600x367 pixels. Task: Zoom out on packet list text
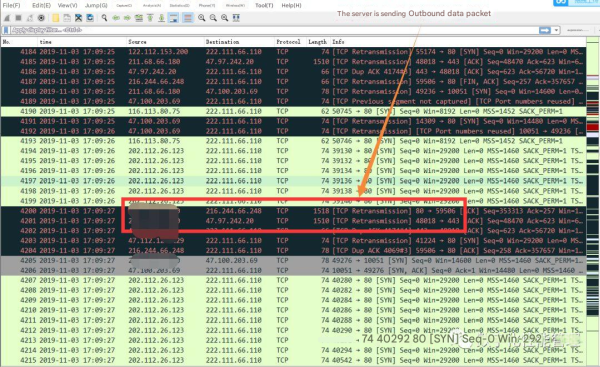point(213,18)
